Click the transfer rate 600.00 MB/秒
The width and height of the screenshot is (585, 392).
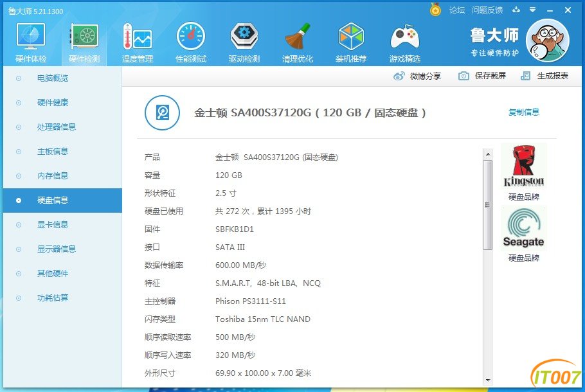tap(240, 265)
